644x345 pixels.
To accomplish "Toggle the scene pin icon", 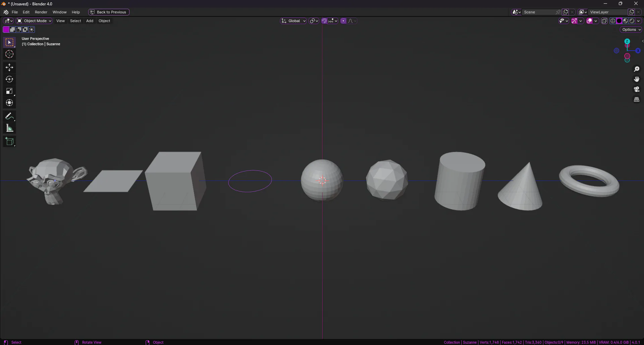I will (x=558, y=12).
